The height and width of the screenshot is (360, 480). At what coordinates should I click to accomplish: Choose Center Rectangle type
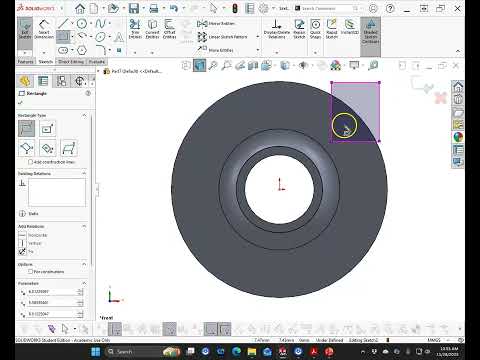(47, 128)
